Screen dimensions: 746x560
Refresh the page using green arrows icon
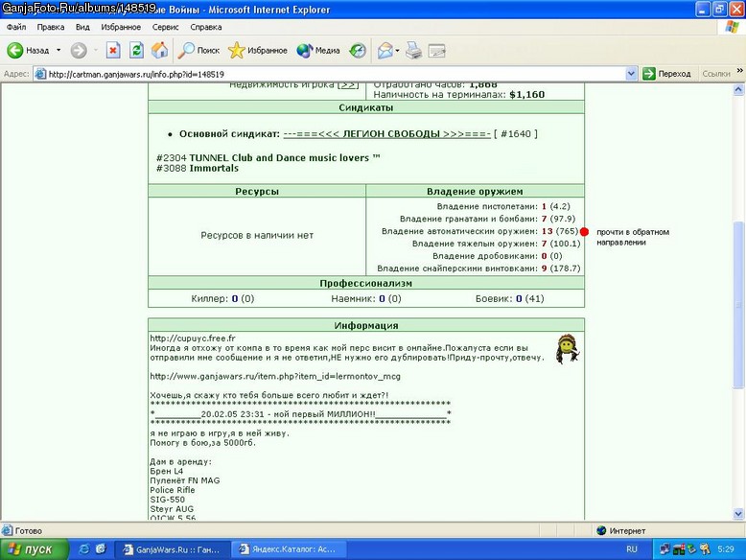[136, 51]
